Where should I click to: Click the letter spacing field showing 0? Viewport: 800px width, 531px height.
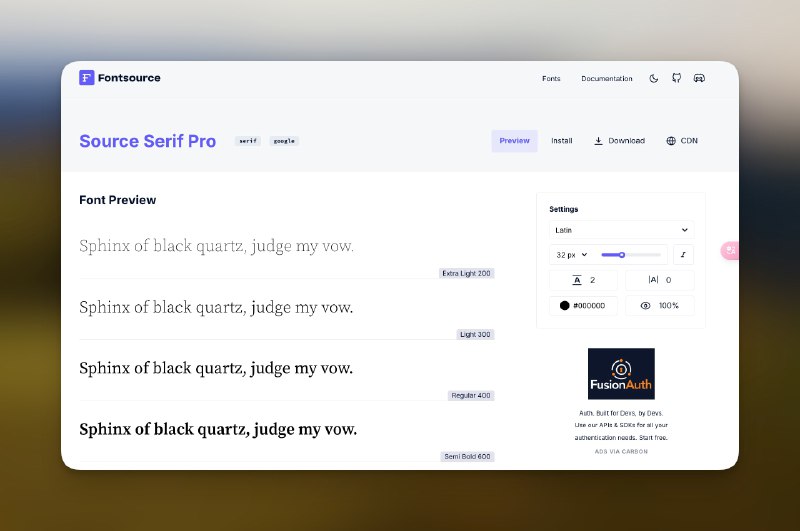pos(660,280)
